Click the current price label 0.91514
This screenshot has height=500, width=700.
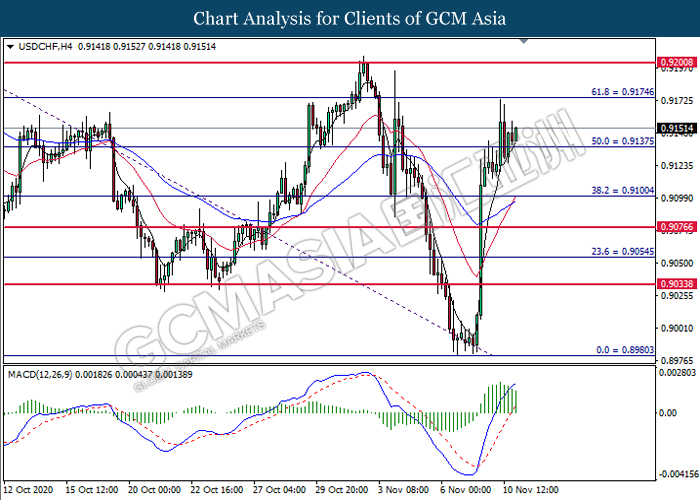[x=677, y=129]
